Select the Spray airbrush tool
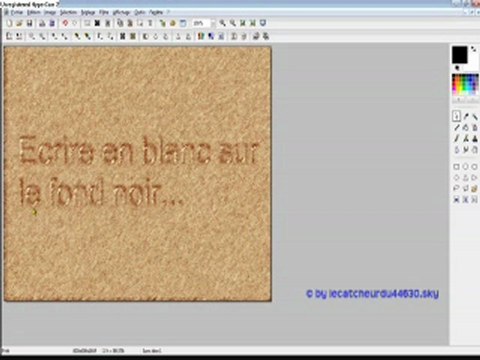The height and width of the screenshot is (360, 480). tap(475, 127)
